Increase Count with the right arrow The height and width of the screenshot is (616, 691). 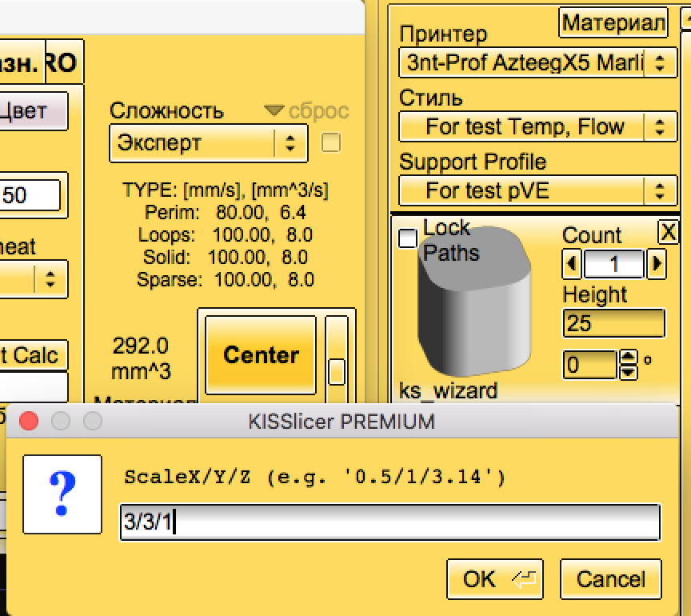pos(657,264)
